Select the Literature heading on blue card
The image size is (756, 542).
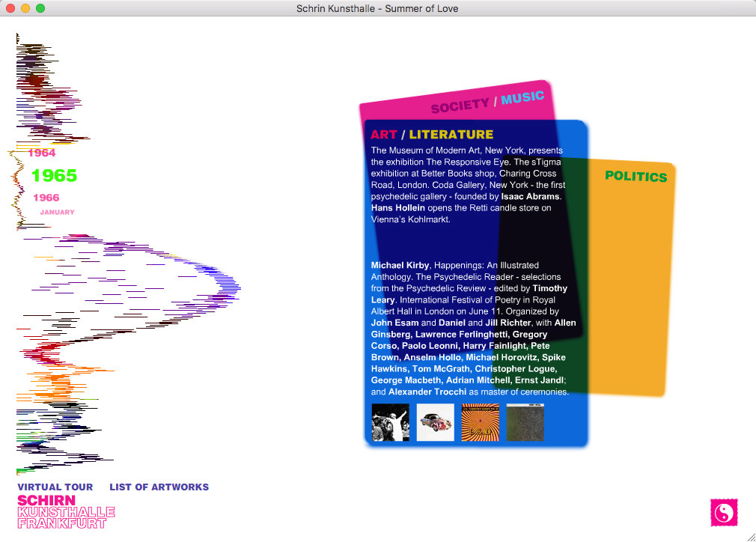click(451, 135)
